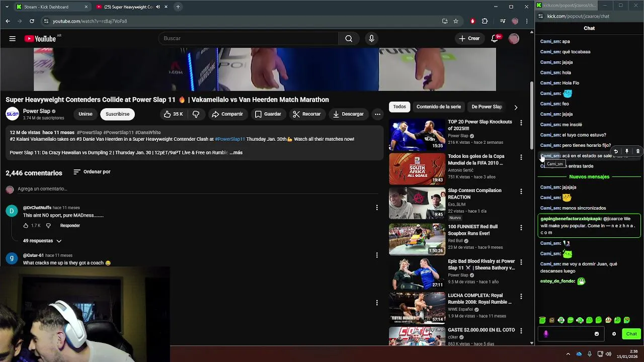Select Contenido de la serie chip
The image size is (644, 362).
(x=439, y=107)
